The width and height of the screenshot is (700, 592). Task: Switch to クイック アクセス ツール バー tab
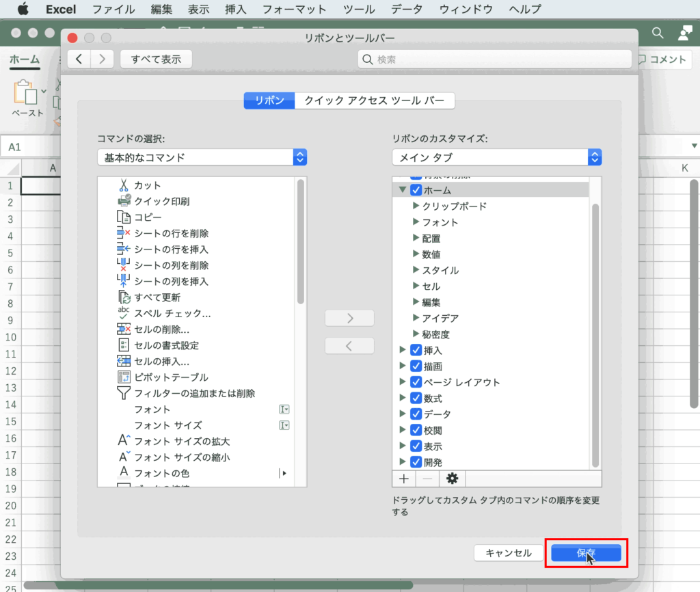pyautogui.click(x=375, y=100)
